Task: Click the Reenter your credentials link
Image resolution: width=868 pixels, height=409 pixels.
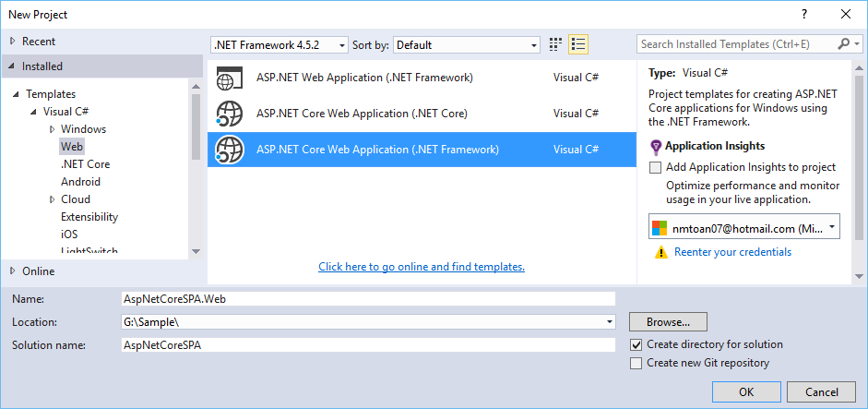Action: click(x=733, y=253)
